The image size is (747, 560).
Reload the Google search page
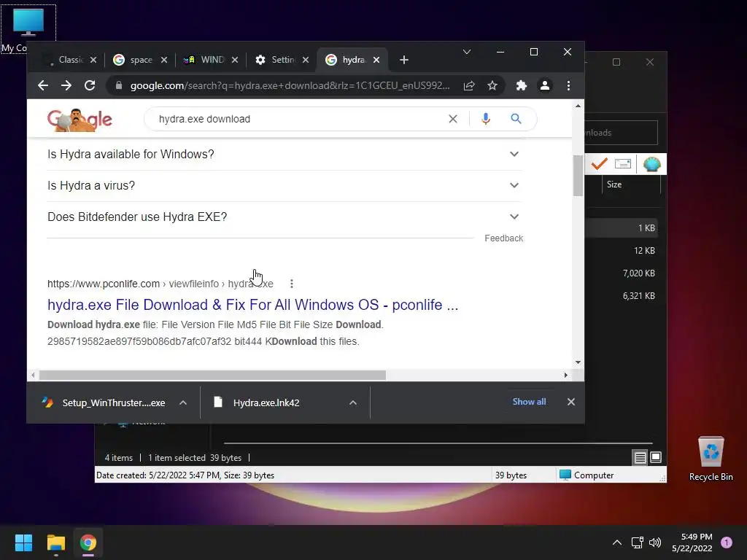pos(90,86)
